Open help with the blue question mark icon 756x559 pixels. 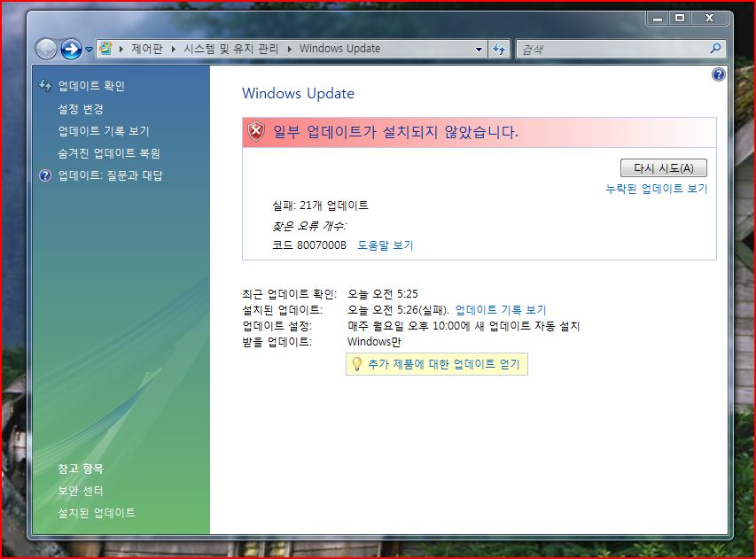(719, 74)
